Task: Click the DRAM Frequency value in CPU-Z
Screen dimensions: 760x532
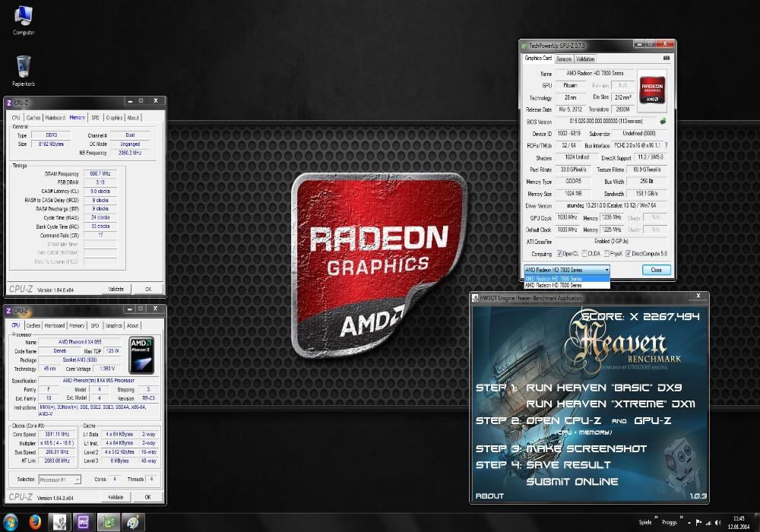Action: pos(100,173)
